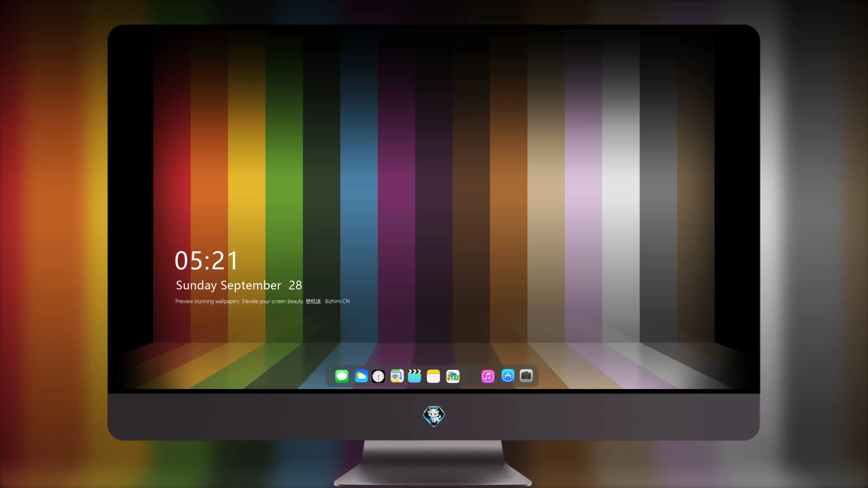Open the photo collage app icon

click(453, 376)
